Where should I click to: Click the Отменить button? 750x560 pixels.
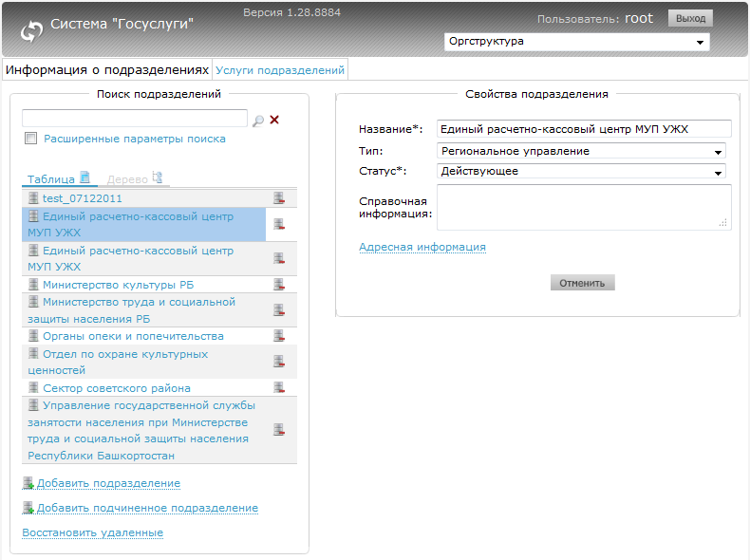tap(583, 283)
